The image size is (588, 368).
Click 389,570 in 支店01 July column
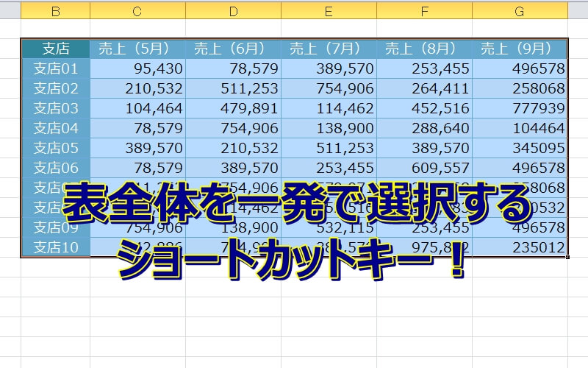click(329, 68)
